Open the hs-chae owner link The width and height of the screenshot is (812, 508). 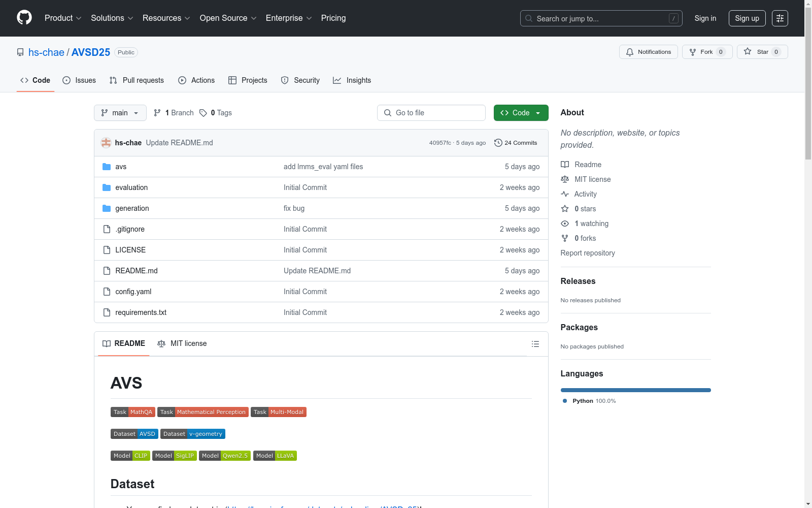pyautogui.click(x=46, y=52)
